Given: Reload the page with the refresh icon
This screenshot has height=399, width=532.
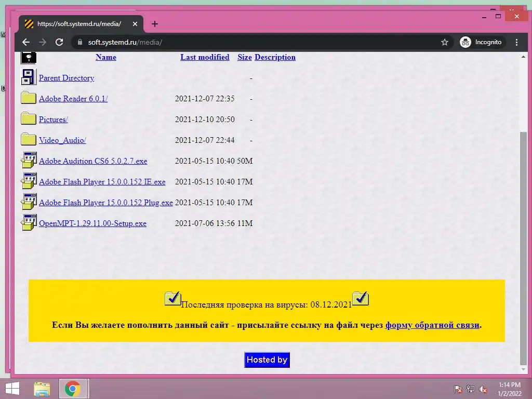Looking at the screenshot, I should pyautogui.click(x=59, y=42).
